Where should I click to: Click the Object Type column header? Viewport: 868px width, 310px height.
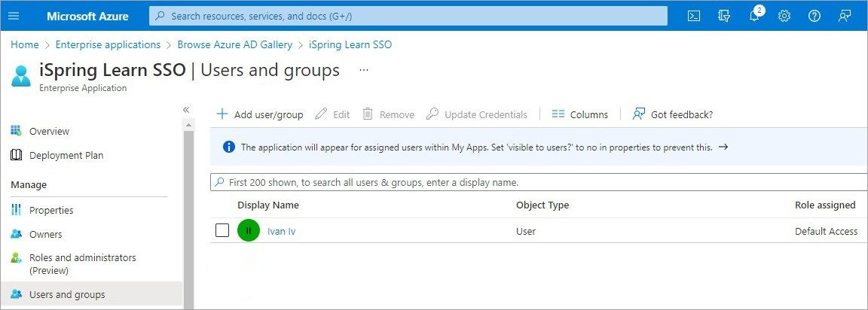click(x=542, y=205)
